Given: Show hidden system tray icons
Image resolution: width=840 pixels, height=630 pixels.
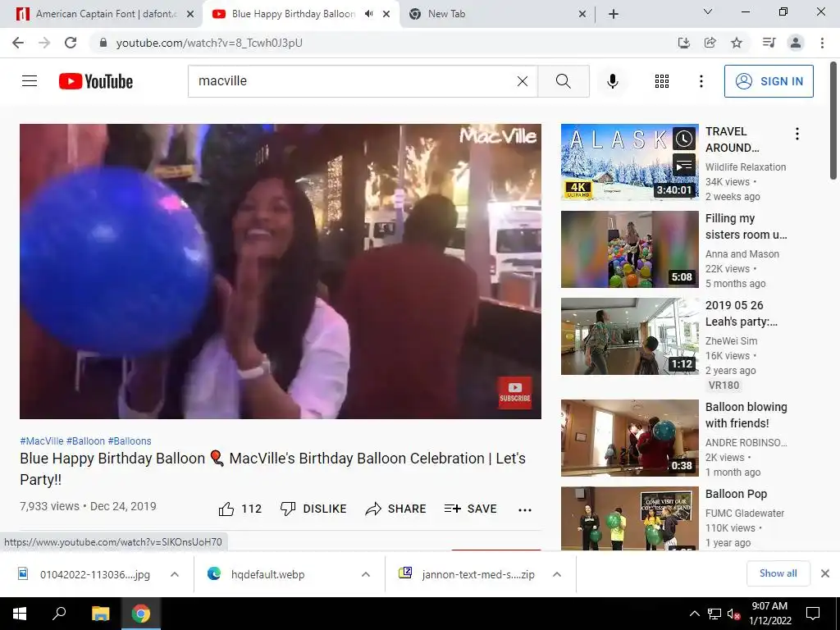Looking at the screenshot, I should 694,614.
